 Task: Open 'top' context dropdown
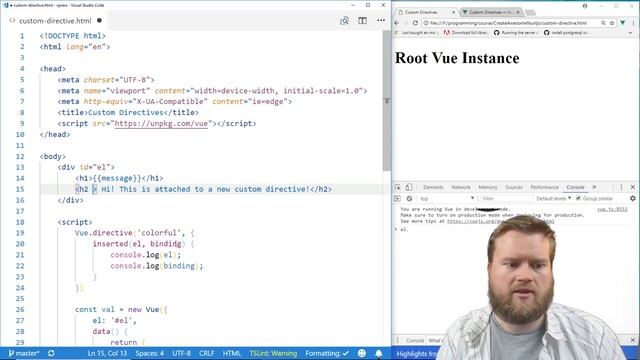coord(447,198)
